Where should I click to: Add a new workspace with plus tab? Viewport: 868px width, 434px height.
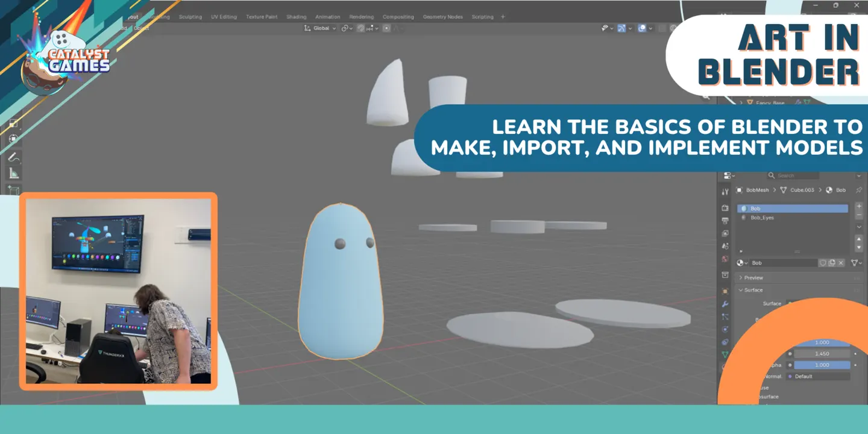click(x=503, y=17)
